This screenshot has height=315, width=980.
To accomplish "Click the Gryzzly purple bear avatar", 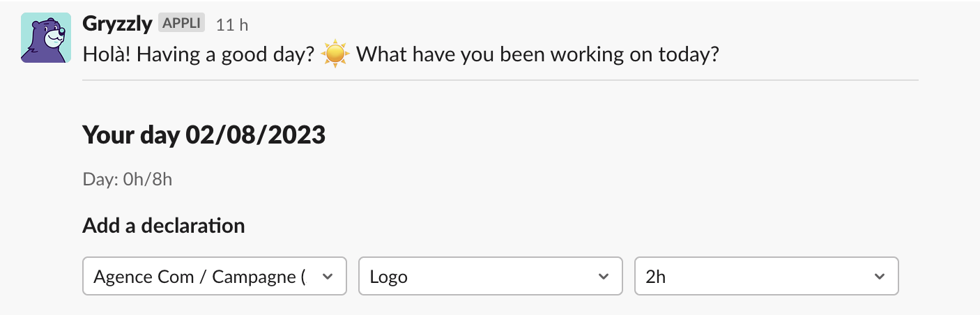I will click(46, 38).
